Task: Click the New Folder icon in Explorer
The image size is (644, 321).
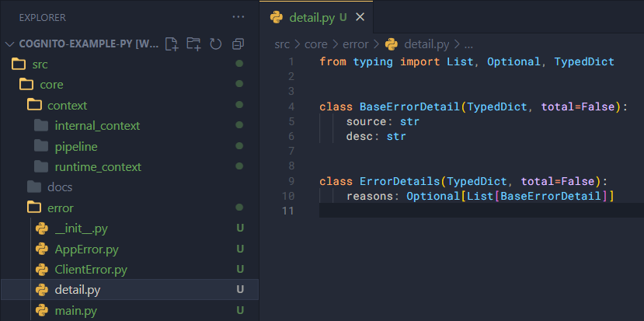Action: (x=193, y=44)
